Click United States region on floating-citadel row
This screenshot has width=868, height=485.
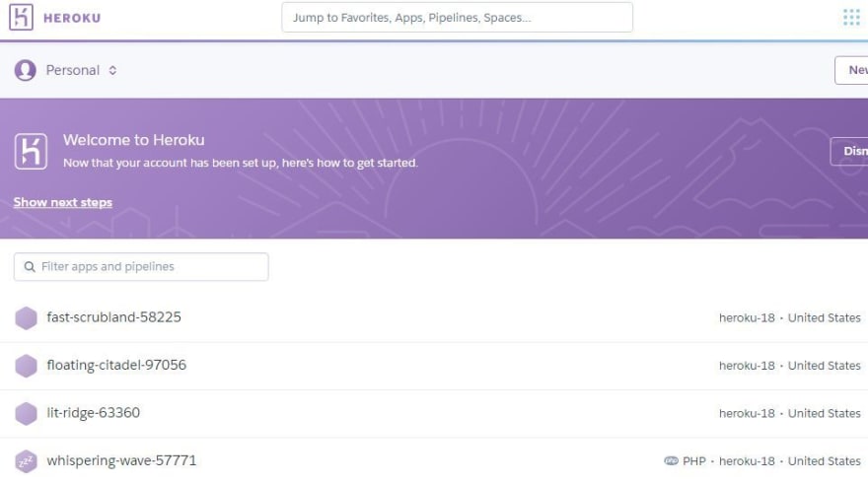click(x=825, y=366)
